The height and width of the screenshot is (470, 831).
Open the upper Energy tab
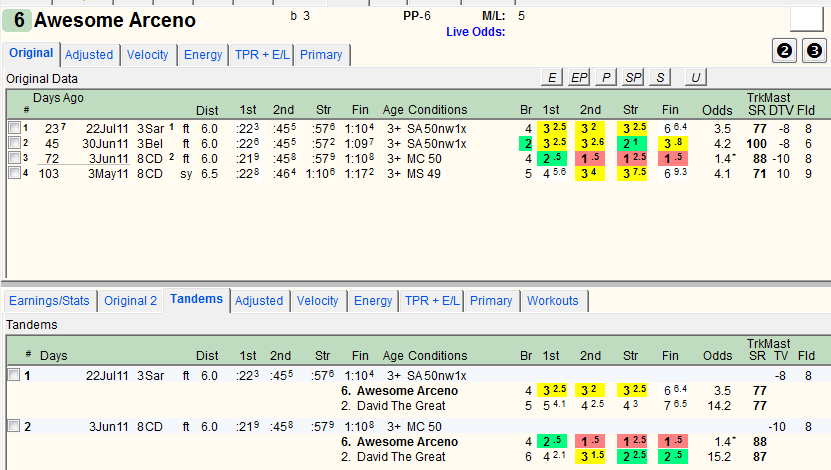coord(203,55)
